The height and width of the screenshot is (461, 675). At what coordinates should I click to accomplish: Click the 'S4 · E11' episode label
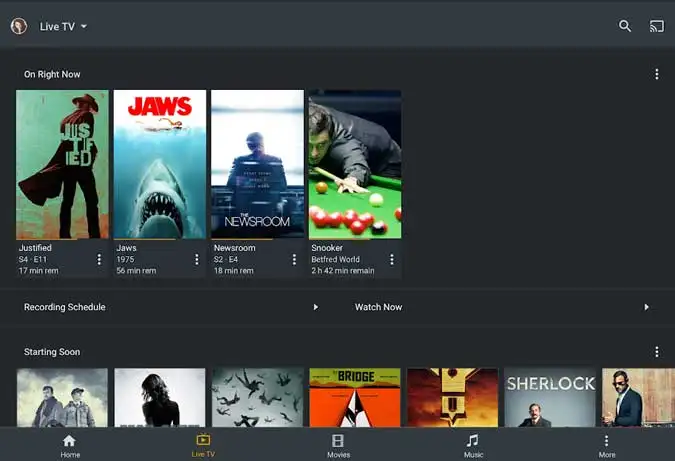pos(33,259)
